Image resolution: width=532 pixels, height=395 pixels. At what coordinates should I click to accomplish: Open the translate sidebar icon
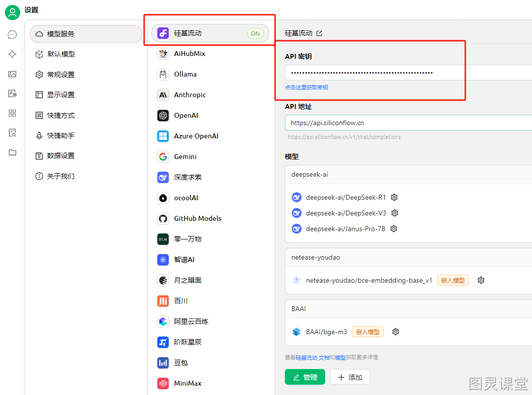pos(12,93)
